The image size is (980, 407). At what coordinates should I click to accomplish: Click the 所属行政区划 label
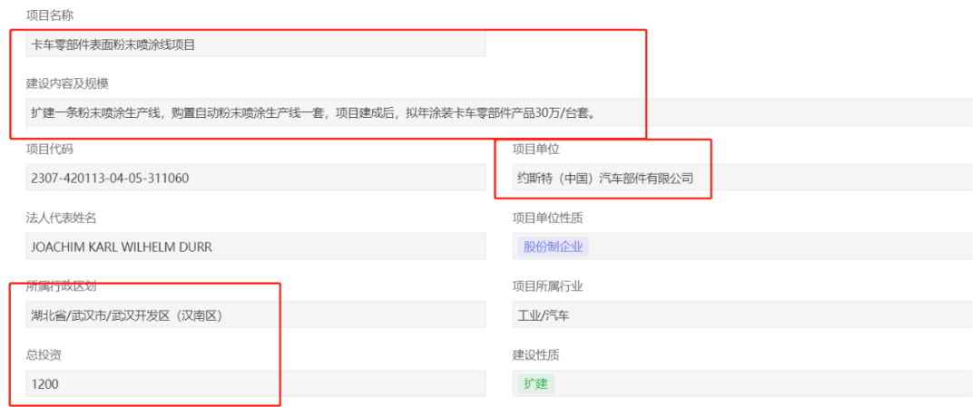(x=62, y=286)
